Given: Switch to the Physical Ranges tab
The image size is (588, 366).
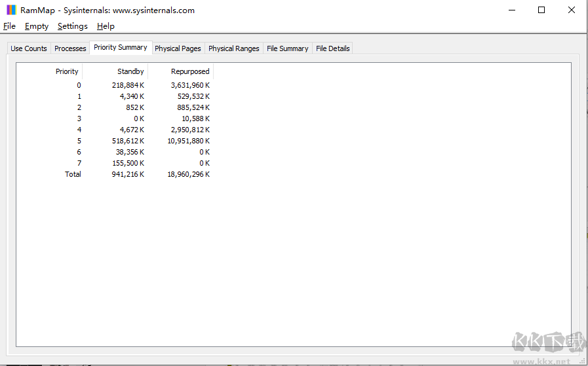Looking at the screenshot, I should tap(233, 48).
